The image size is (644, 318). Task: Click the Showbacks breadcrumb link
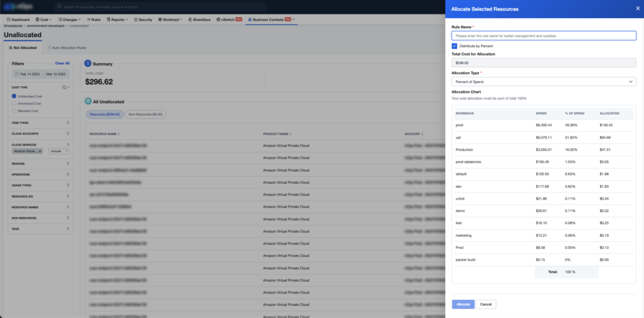(13, 26)
